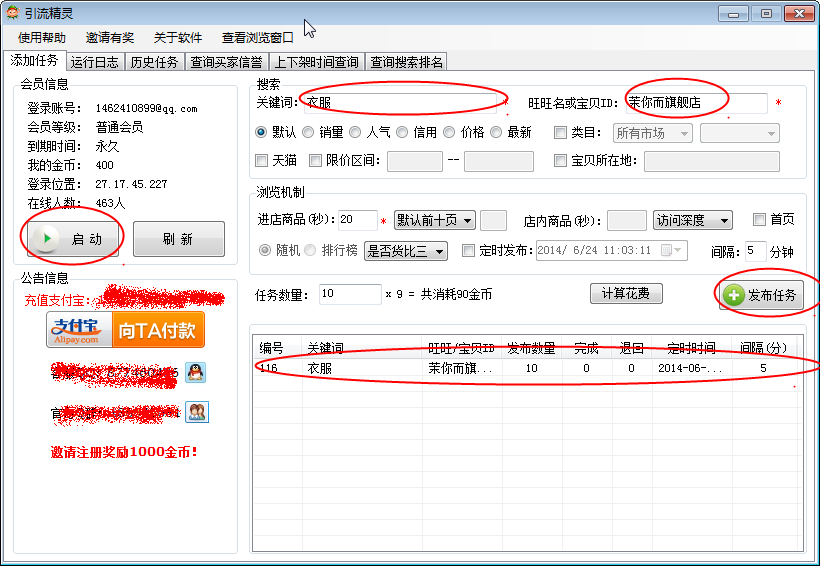The width and height of the screenshot is (820, 566).
Task: Select the 人气 sort option
Action: tap(355, 132)
